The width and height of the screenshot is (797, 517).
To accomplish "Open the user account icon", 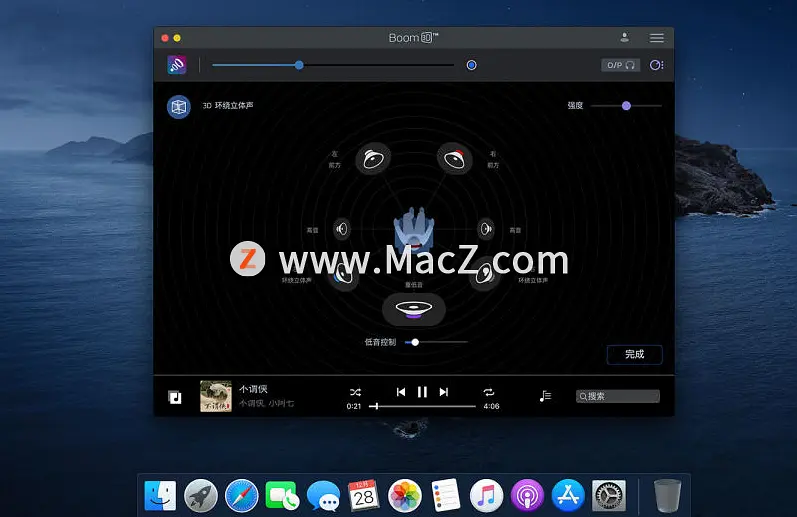I will coord(624,37).
